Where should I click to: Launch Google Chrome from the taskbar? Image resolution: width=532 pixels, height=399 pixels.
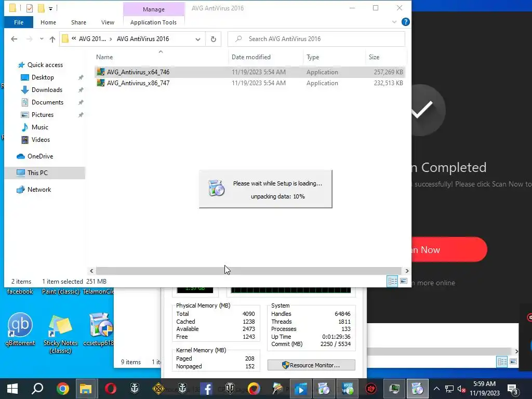[62, 389]
